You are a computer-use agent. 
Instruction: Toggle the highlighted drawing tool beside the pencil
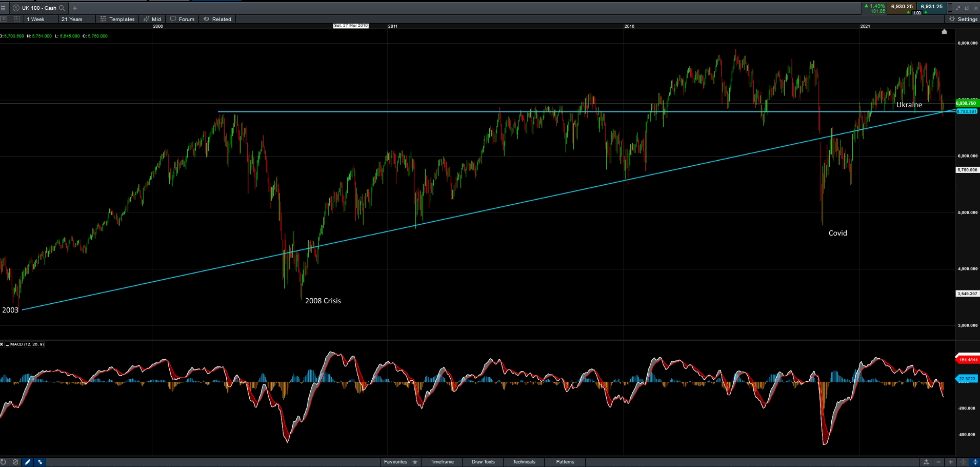(40, 462)
